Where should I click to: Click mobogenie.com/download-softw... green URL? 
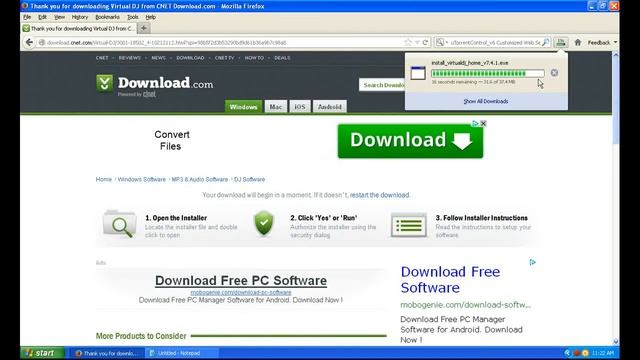tap(465, 304)
